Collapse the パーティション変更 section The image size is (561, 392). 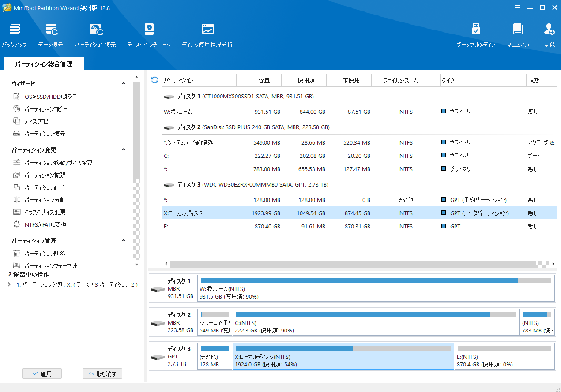pyautogui.click(x=124, y=150)
